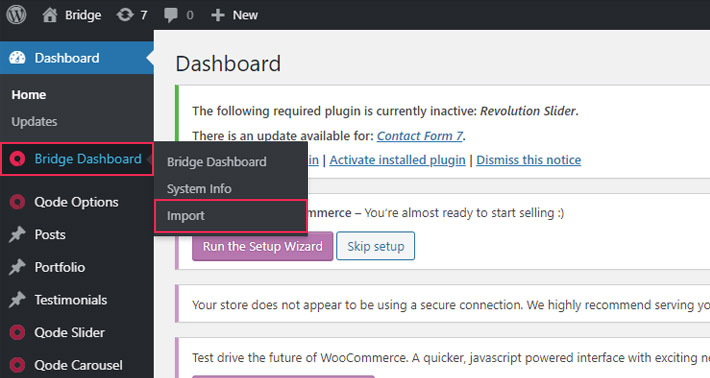Open the Qode Carousel menu
The height and width of the screenshot is (378, 710).
tap(78, 365)
